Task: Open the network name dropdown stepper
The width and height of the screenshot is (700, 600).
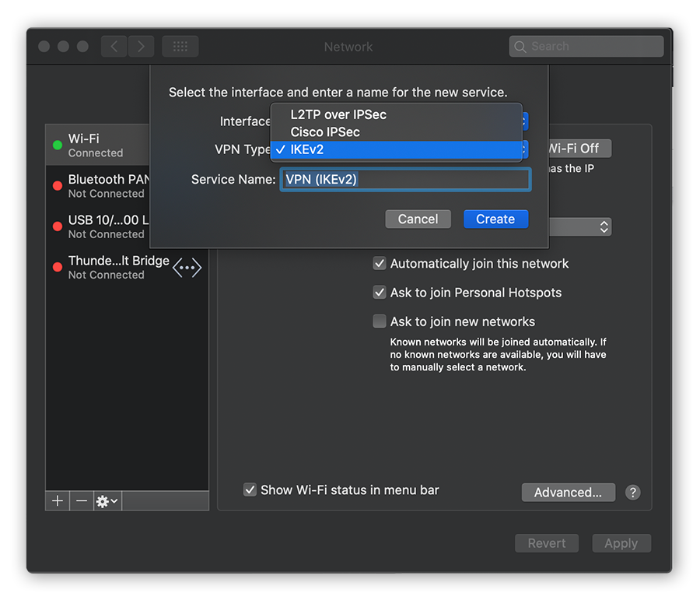Action: tap(604, 226)
